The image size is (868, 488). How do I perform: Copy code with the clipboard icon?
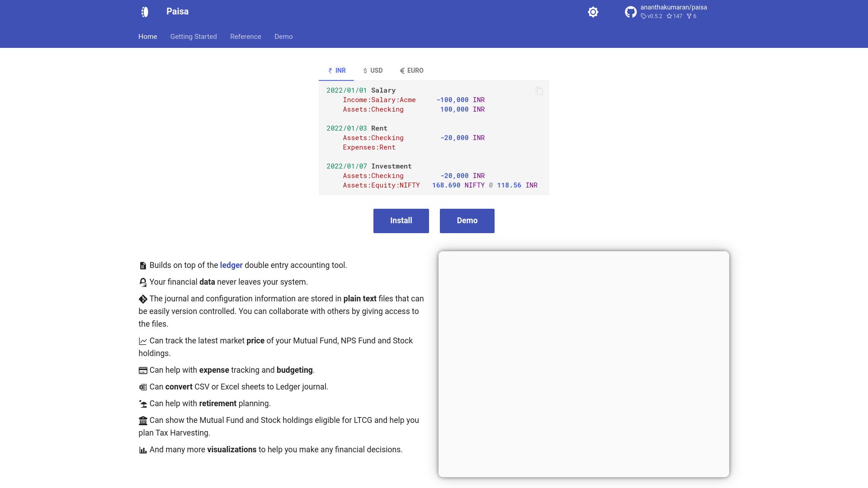[x=539, y=91]
